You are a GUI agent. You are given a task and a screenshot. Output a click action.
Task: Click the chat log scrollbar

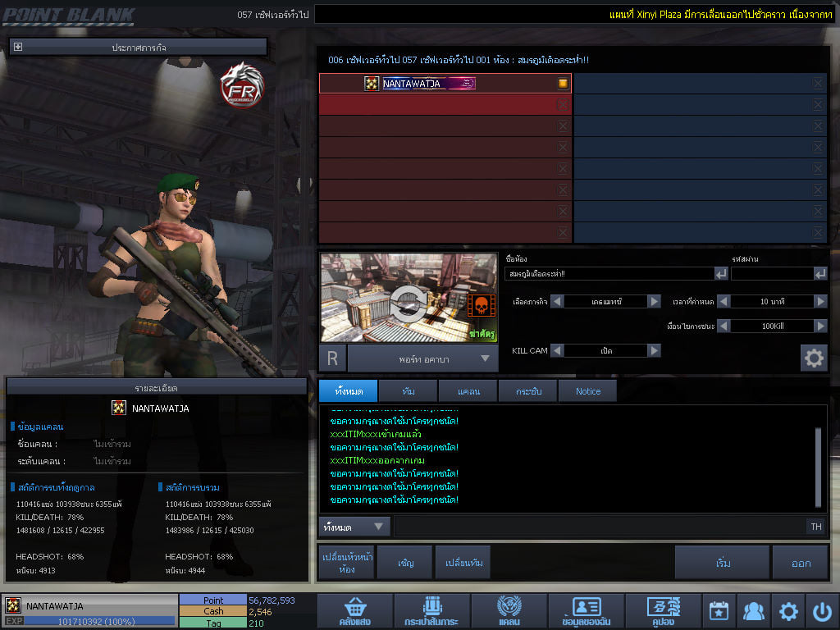click(x=818, y=467)
